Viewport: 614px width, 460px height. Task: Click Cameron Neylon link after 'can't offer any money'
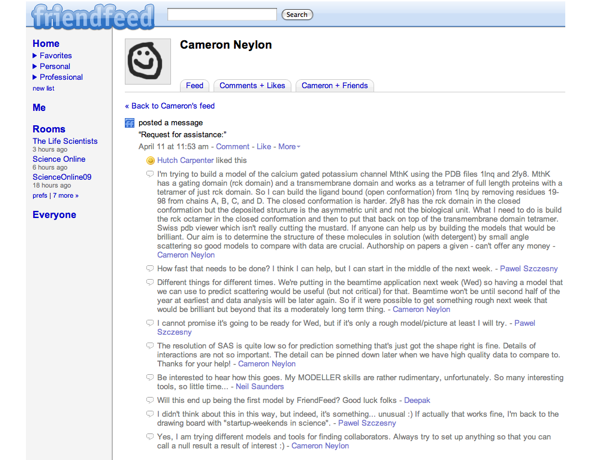(x=186, y=255)
